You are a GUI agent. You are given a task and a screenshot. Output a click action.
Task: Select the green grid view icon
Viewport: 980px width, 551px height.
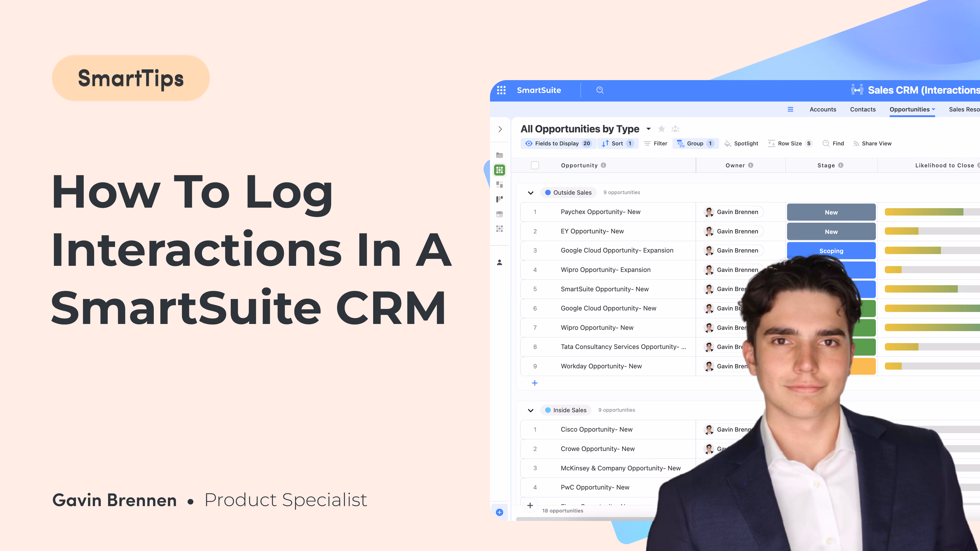(499, 170)
